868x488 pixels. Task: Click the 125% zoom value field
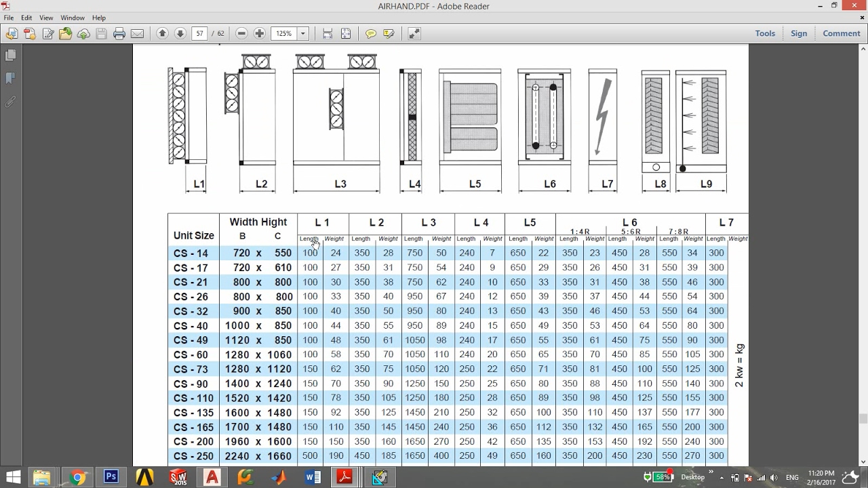284,33
